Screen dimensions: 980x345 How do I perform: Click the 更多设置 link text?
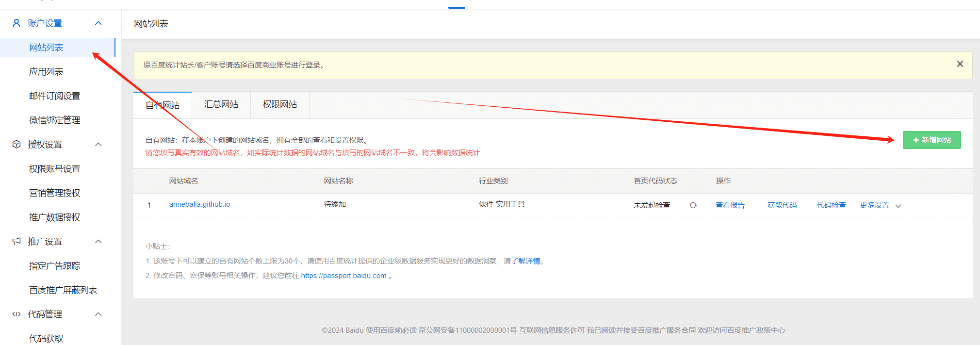(875, 205)
